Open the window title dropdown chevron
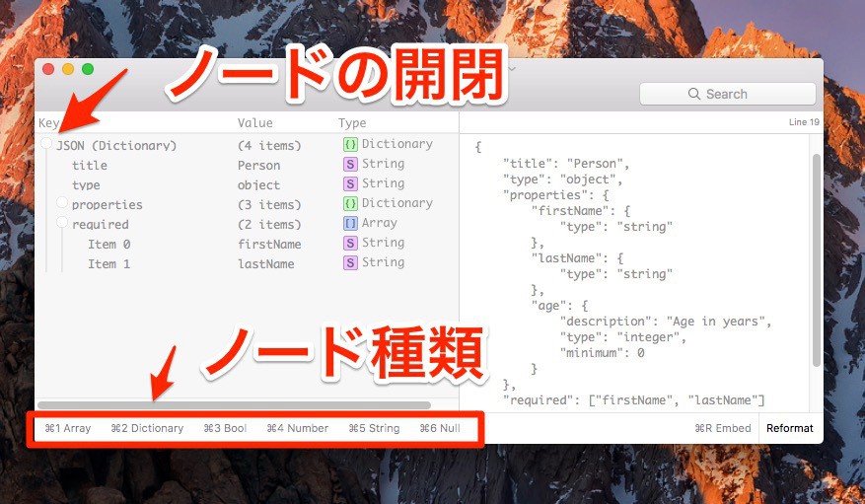The image size is (865, 504). [511, 69]
